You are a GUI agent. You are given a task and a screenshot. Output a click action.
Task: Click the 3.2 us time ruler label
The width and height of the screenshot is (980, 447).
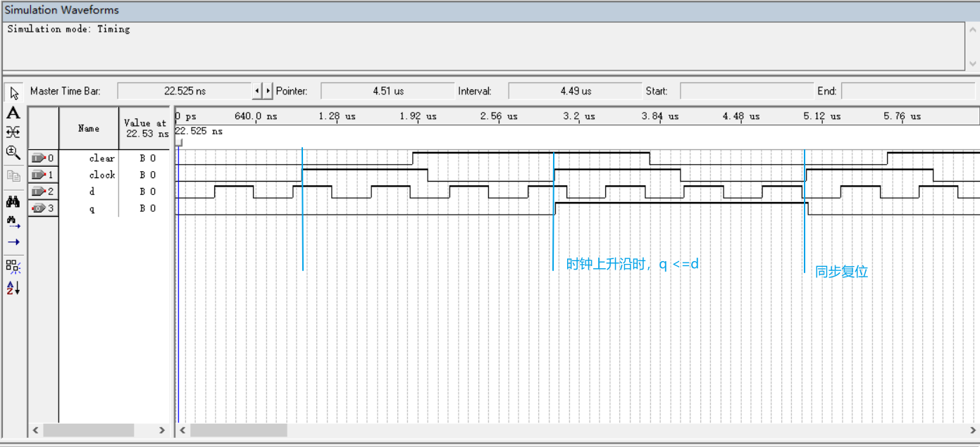579,116
